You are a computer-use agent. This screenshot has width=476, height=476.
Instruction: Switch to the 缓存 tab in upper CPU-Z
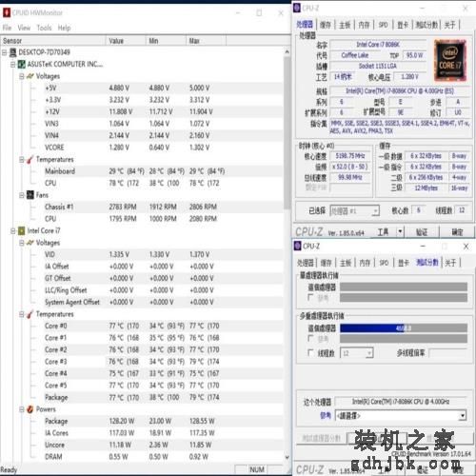coord(326,25)
